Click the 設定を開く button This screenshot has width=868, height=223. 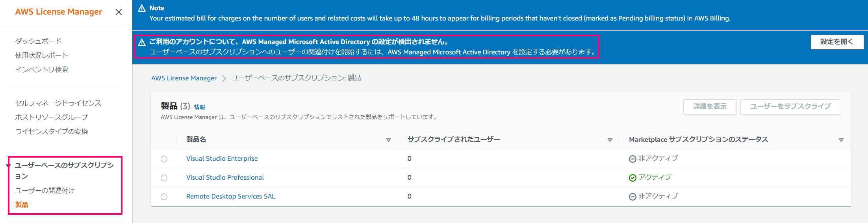(837, 42)
